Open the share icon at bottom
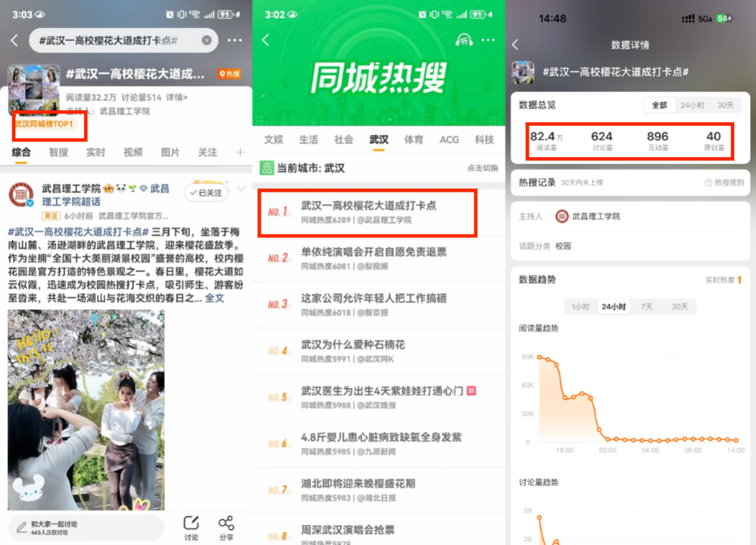Screen dimensions: 756x545 coord(226,527)
